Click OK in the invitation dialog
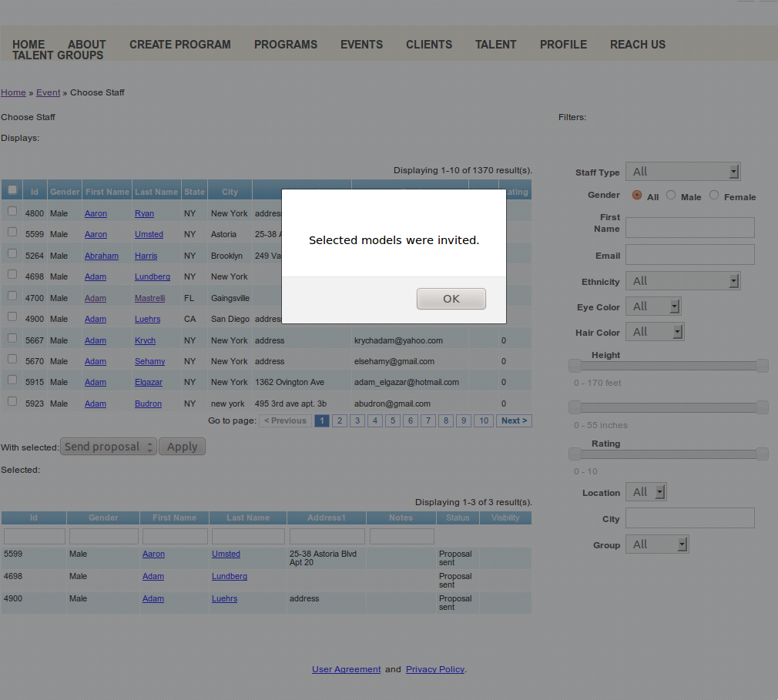This screenshot has width=778, height=700. (451, 299)
